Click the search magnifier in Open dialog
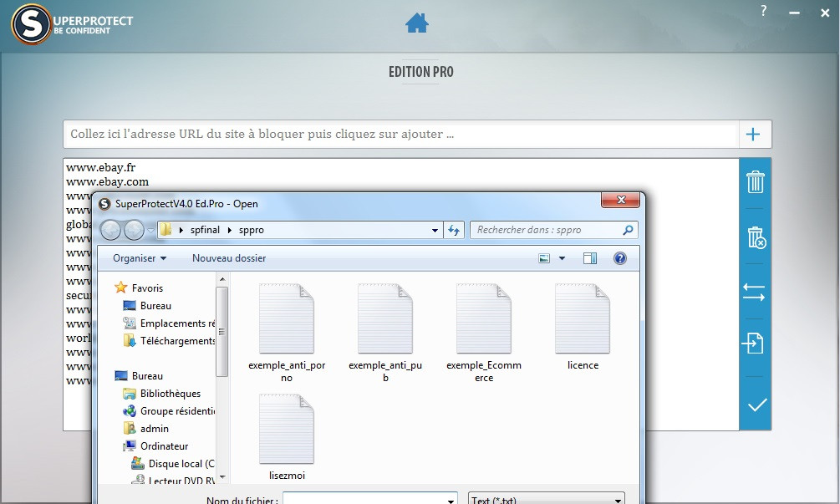 [628, 230]
